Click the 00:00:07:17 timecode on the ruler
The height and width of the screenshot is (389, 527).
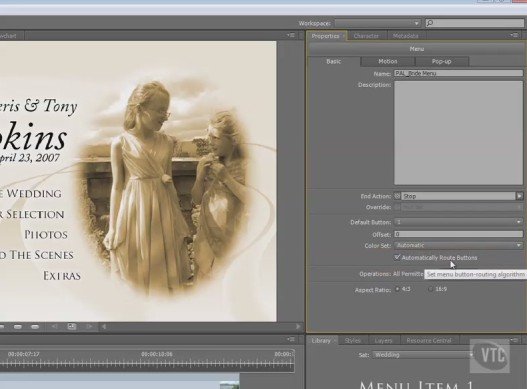tap(24, 354)
